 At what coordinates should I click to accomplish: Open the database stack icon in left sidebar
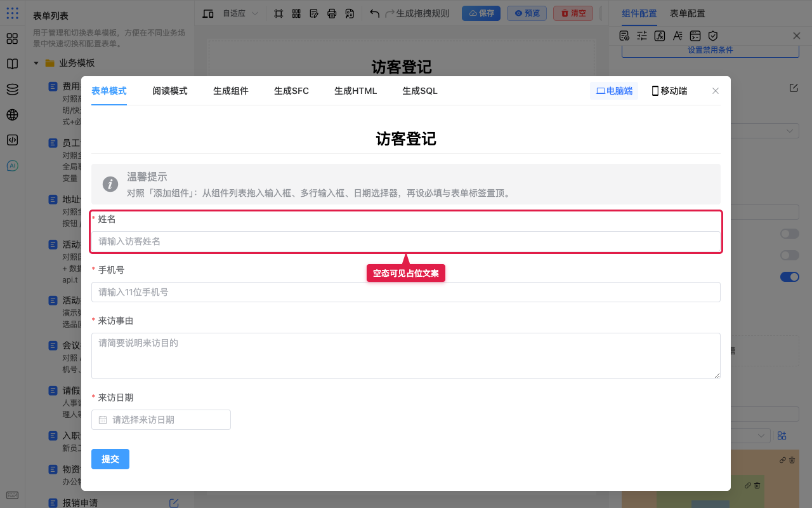12,90
